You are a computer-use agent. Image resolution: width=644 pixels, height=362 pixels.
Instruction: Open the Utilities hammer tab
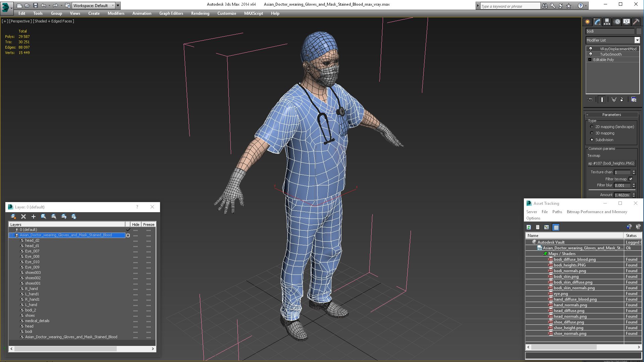click(x=636, y=22)
